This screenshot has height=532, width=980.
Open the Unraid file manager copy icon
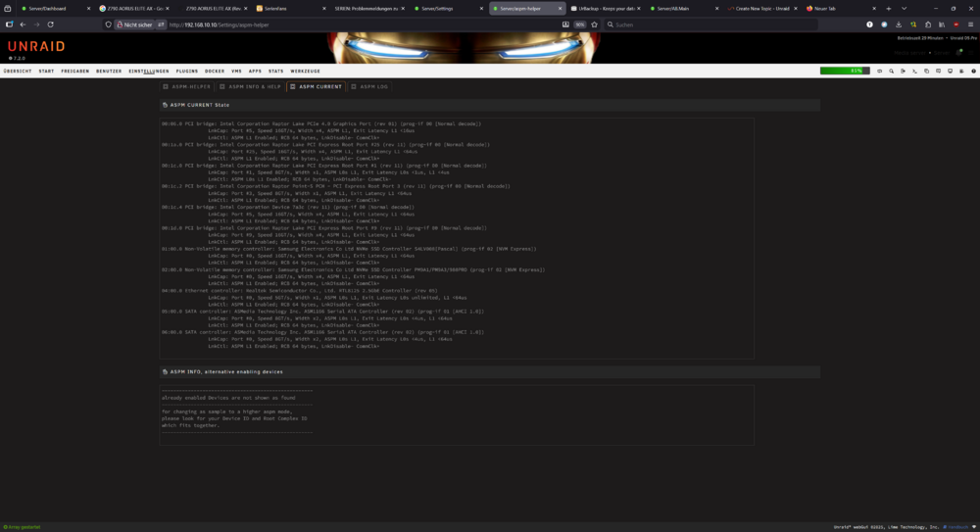[926, 72]
